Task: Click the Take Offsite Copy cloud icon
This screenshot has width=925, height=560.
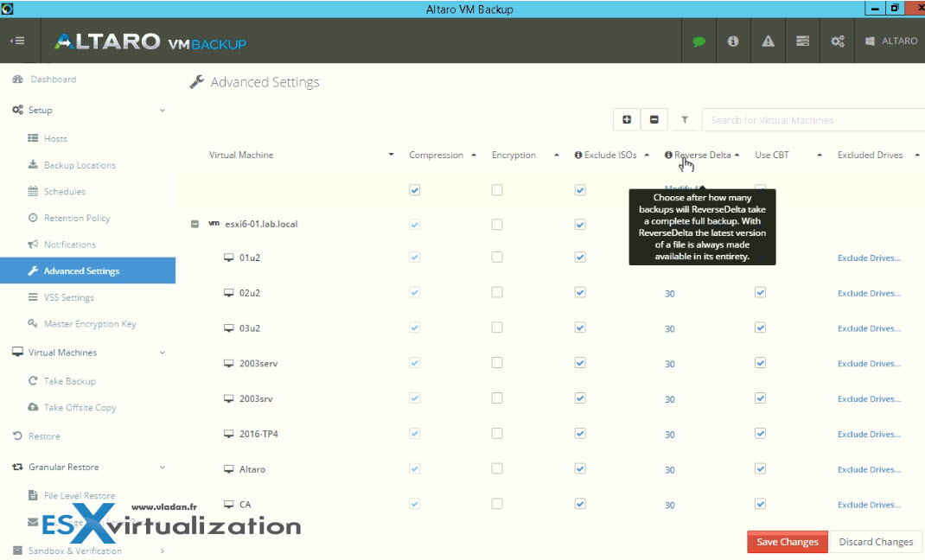Action: (x=33, y=407)
